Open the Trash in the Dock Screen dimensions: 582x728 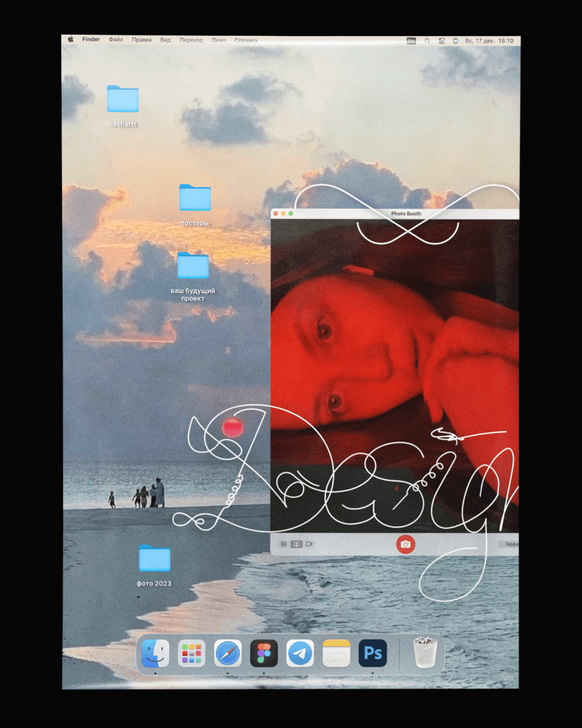424,652
